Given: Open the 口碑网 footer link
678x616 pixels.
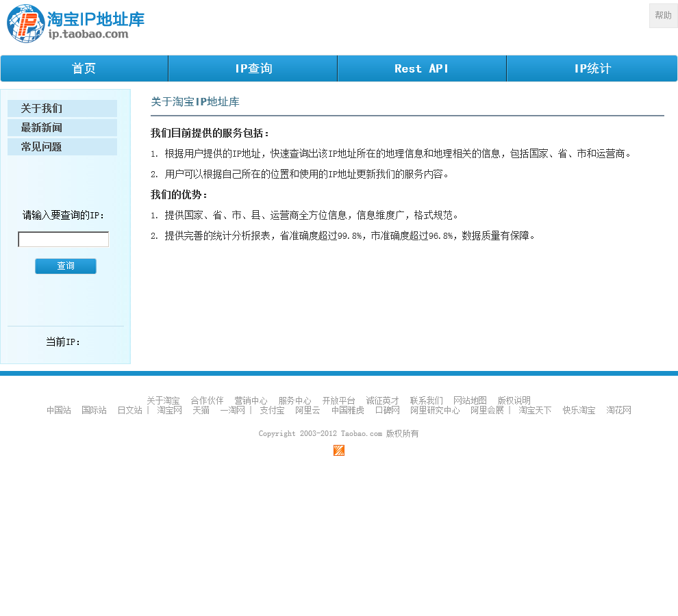Looking at the screenshot, I should pyautogui.click(x=388, y=410).
